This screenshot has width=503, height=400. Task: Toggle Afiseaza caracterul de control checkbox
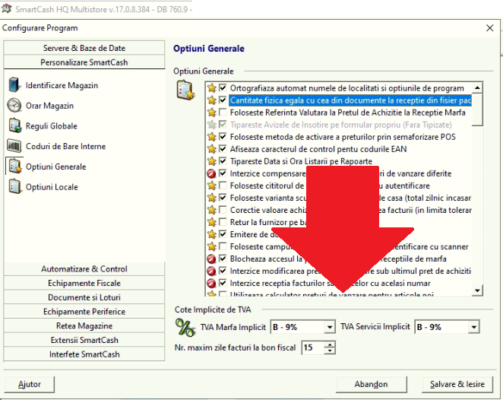pyautogui.click(x=223, y=149)
